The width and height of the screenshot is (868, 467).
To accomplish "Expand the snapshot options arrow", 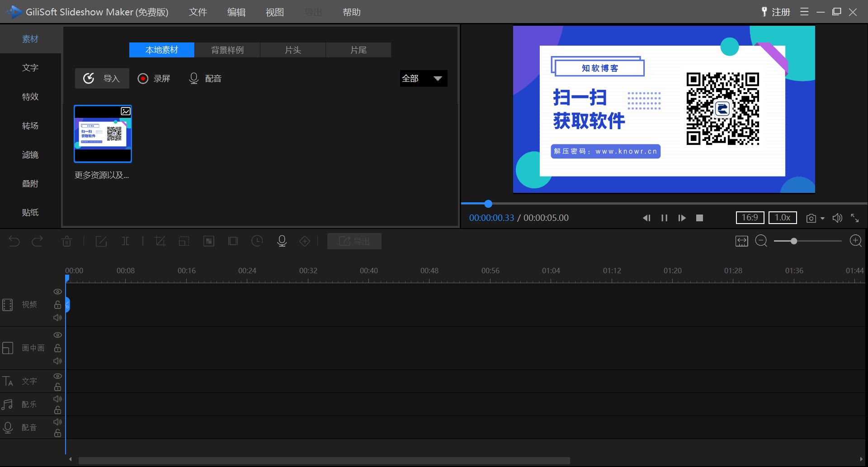I will (x=822, y=219).
